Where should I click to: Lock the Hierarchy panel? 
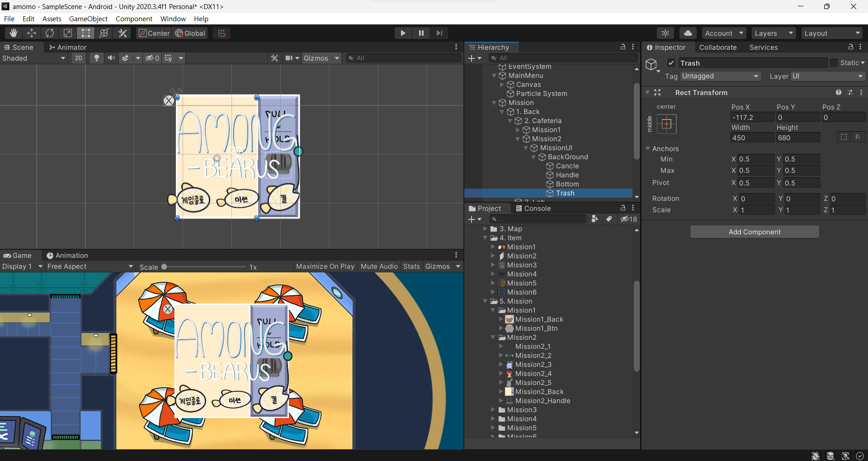[623, 47]
